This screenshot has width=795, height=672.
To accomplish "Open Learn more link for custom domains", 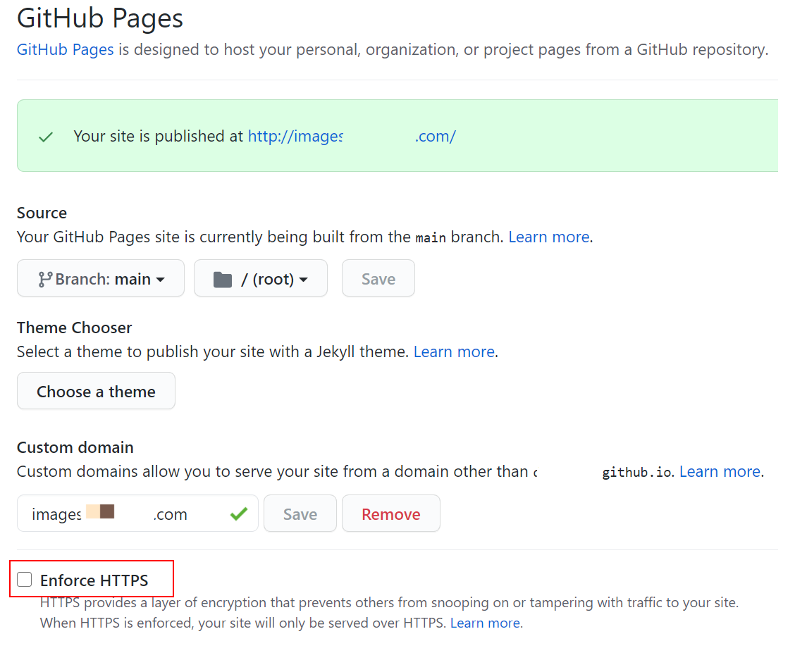I will tap(720, 472).
